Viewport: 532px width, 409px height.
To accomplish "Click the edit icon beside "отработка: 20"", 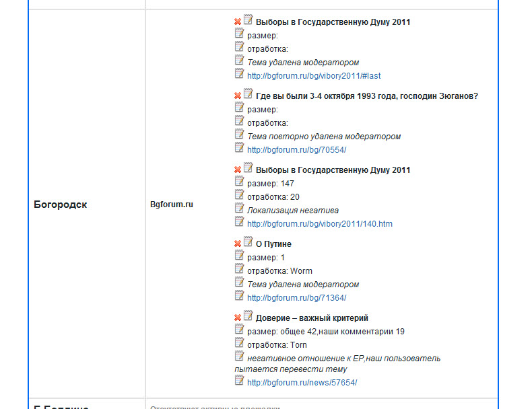I will [239, 195].
